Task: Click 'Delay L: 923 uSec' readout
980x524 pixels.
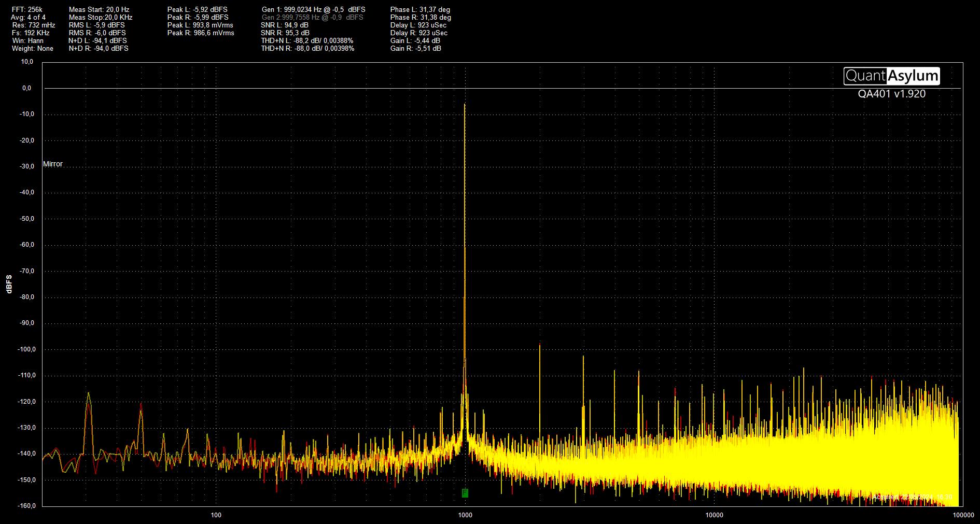Action: pyautogui.click(x=418, y=25)
